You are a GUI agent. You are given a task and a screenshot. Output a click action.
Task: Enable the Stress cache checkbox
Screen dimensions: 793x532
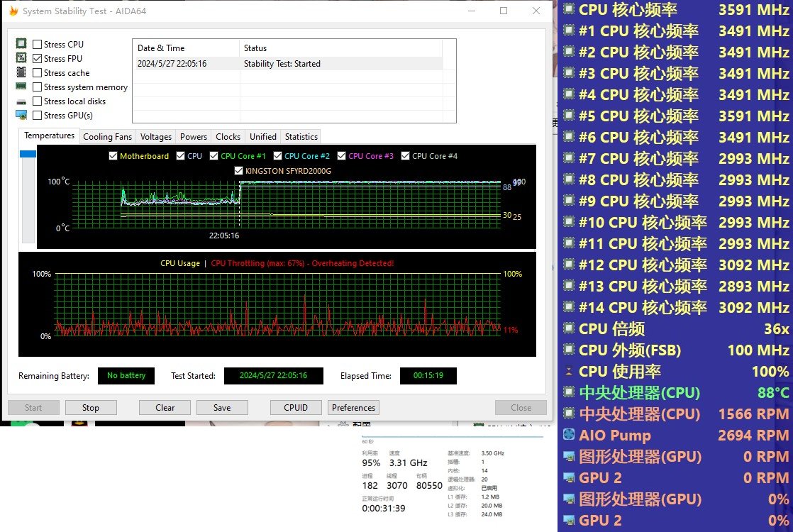(x=37, y=72)
